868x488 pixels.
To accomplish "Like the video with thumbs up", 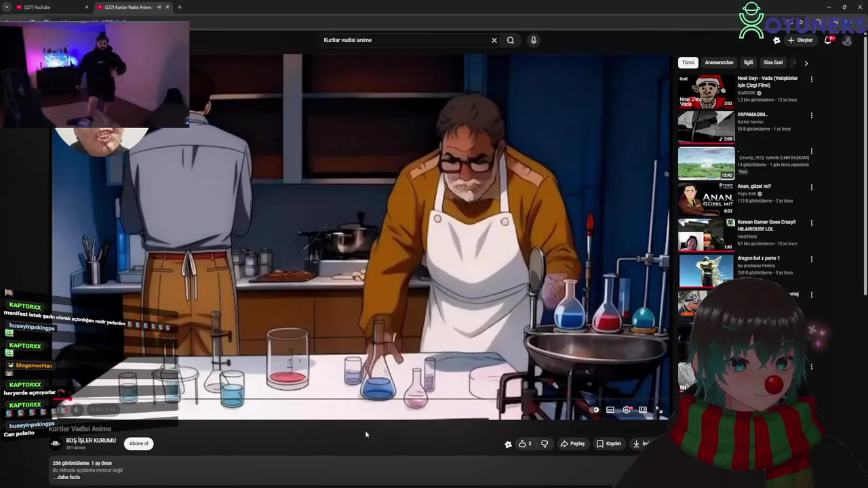I will [x=525, y=444].
